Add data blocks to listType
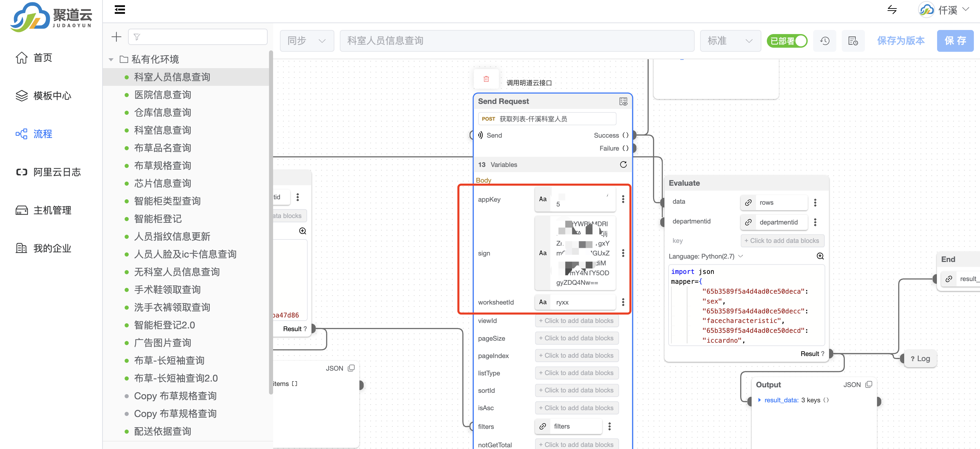 pyautogui.click(x=576, y=373)
